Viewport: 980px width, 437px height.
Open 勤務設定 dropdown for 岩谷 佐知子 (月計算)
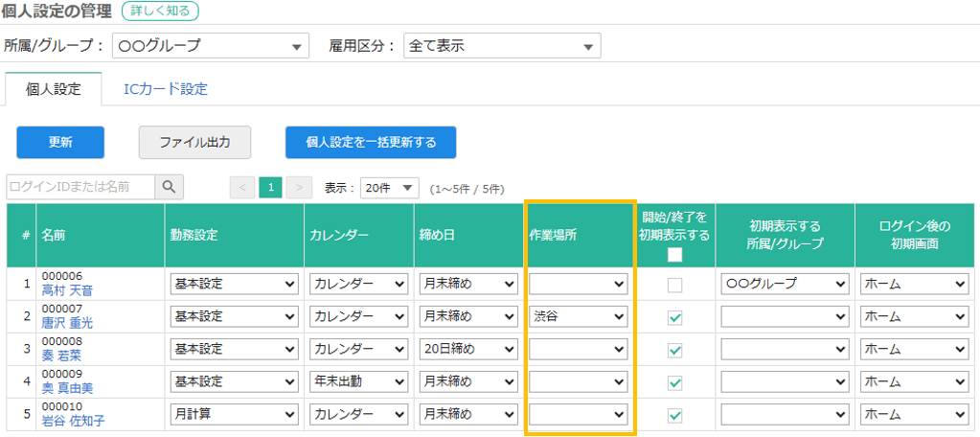click(x=235, y=414)
